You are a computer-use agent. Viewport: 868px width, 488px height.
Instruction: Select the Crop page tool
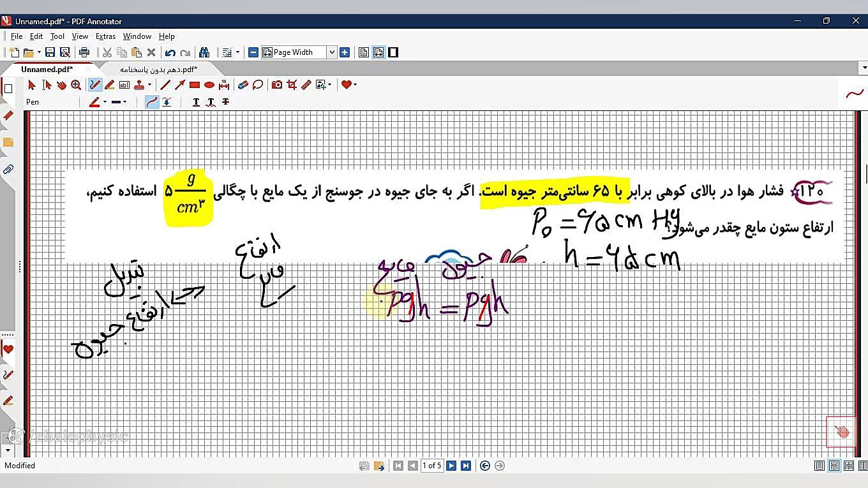click(292, 85)
